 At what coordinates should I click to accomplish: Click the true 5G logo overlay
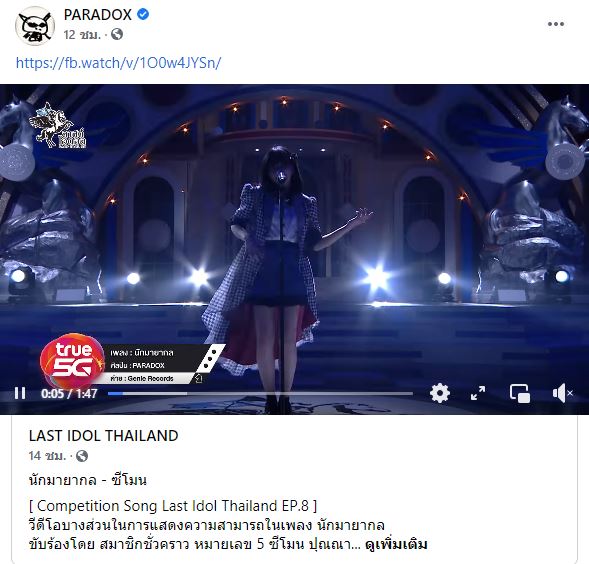click(72, 360)
